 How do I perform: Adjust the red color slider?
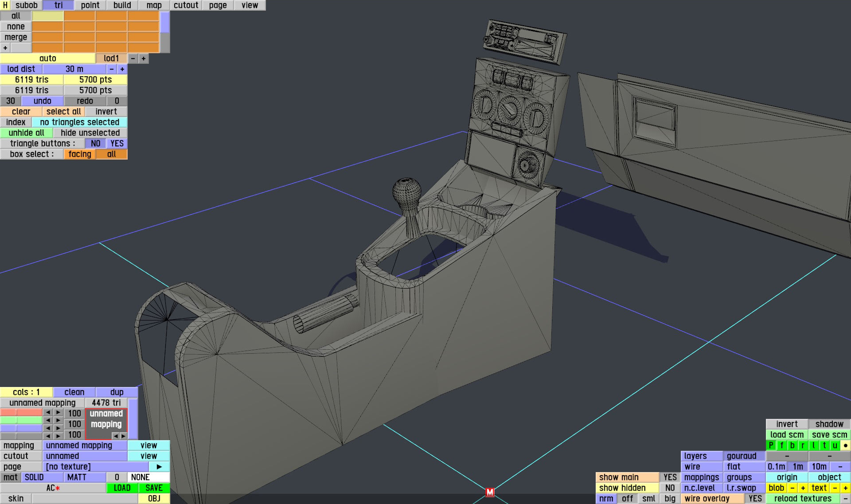click(21, 413)
